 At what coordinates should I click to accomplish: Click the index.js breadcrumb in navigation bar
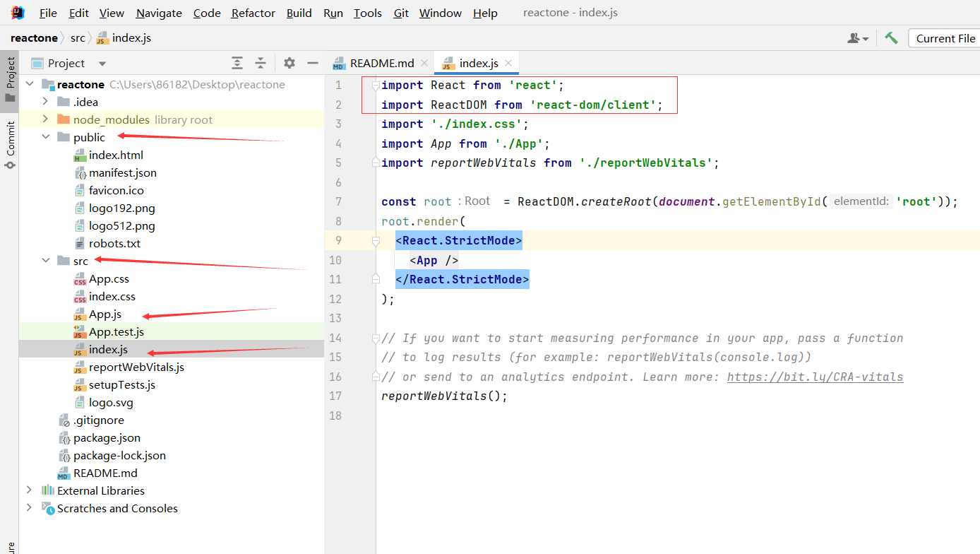124,38
